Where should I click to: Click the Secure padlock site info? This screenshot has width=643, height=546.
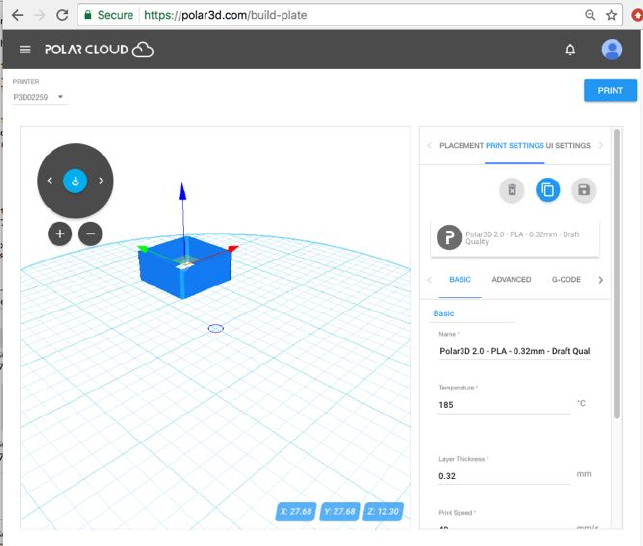[x=108, y=16]
